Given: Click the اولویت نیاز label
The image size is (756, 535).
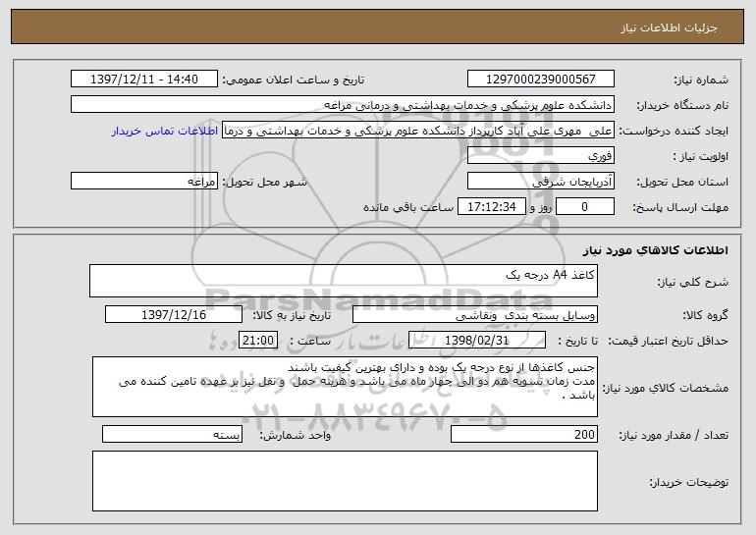Looking at the screenshot, I should [701, 157].
